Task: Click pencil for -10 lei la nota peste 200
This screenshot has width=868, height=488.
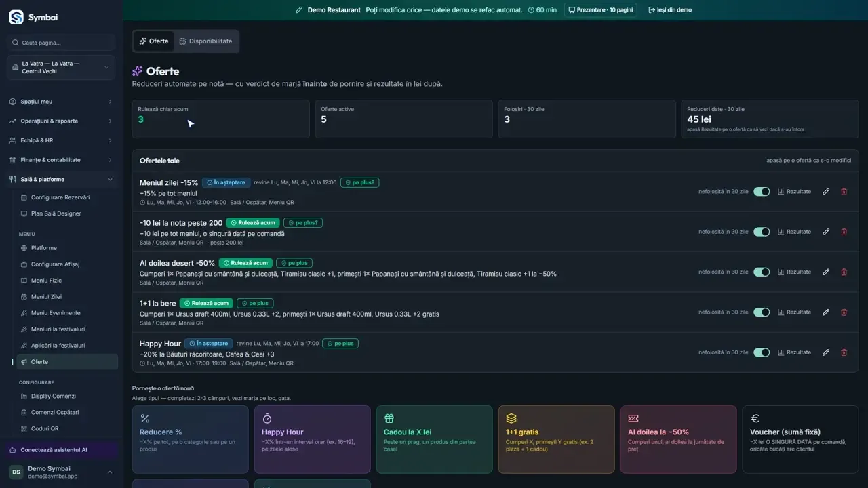Action: coord(826,232)
